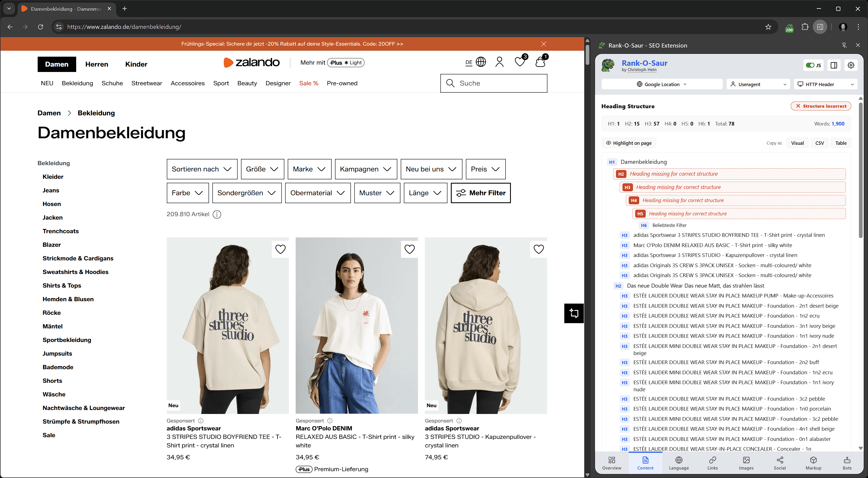This screenshot has height=478, width=868.
Task: Click the panel layout icon in Rank-O-Saur
Action: (834, 65)
